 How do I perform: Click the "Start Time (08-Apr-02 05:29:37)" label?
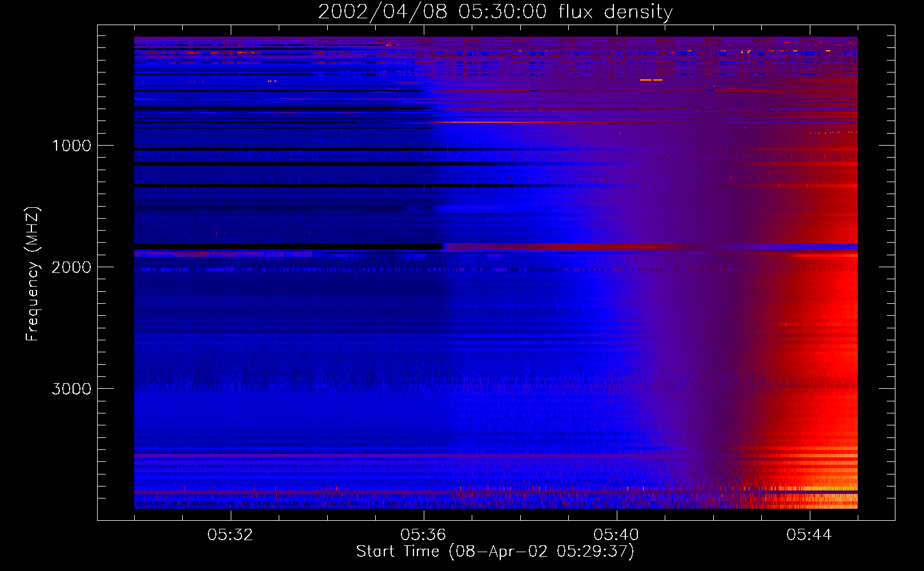496,552
